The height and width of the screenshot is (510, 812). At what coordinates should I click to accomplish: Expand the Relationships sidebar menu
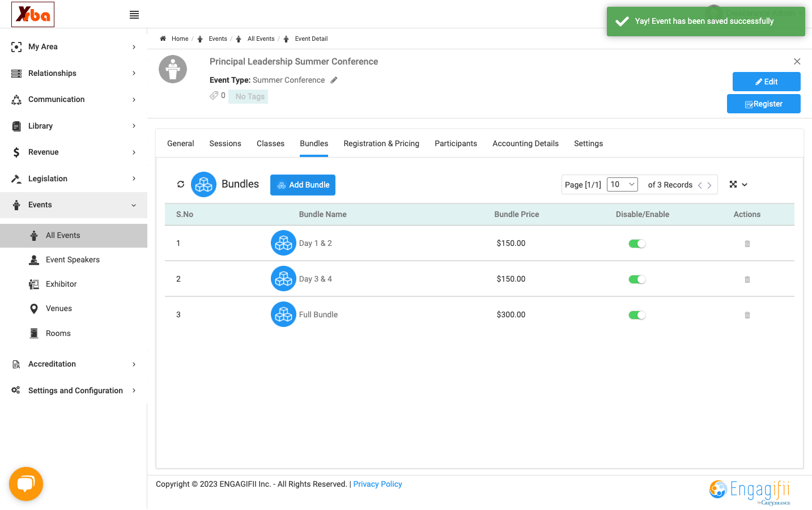74,73
